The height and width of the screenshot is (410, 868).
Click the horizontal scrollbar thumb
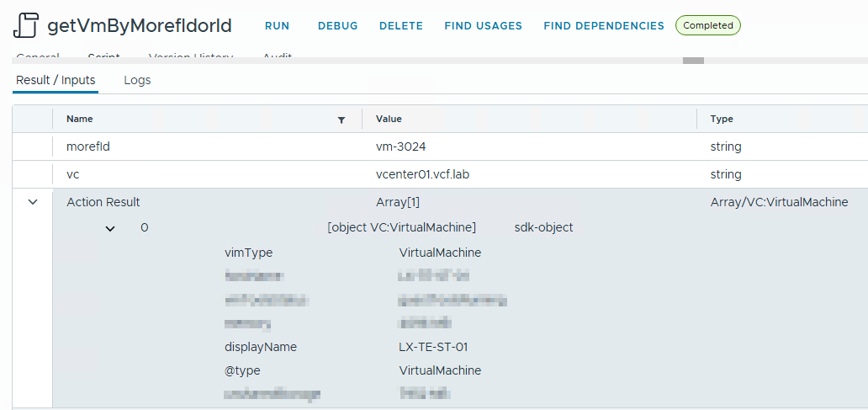tap(693, 61)
